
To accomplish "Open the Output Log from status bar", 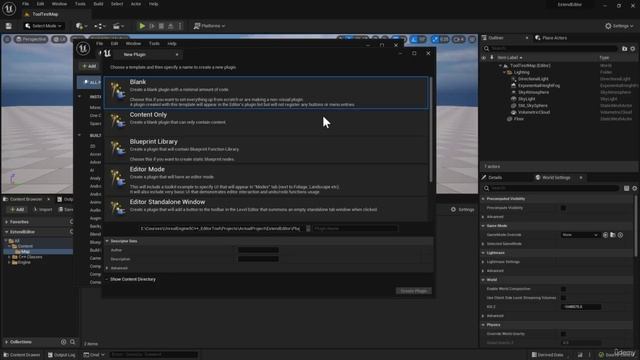I will (x=62, y=355).
